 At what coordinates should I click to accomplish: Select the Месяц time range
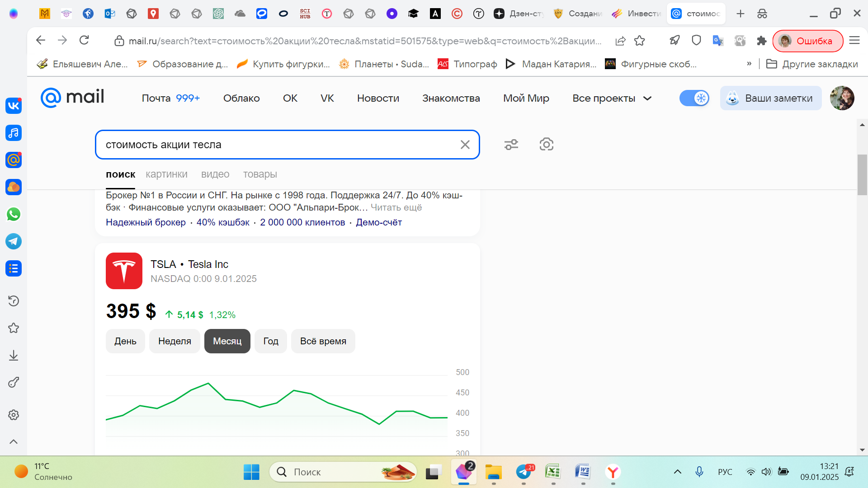[227, 341]
